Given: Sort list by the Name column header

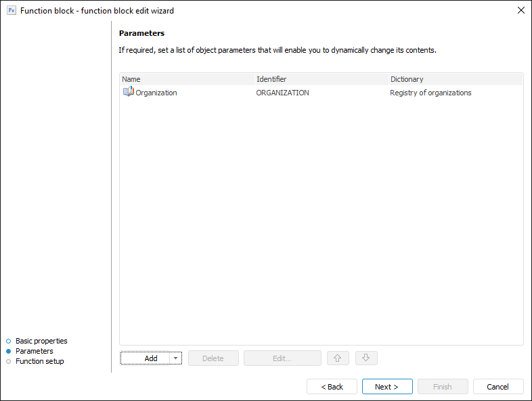Looking at the screenshot, I should click(186, 79).
